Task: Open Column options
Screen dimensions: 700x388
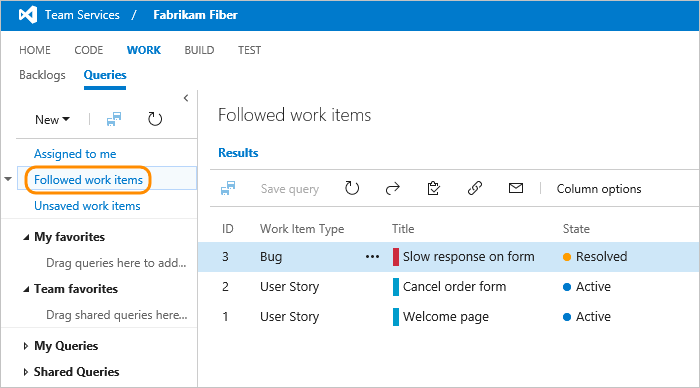Action: tap(599, 189)
